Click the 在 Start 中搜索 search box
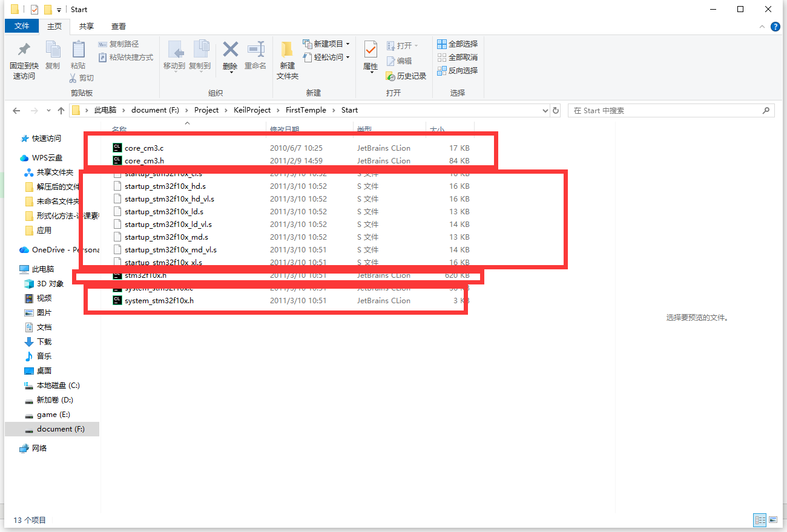This screenshot has height=532, width=787. [x=671, y=111]
